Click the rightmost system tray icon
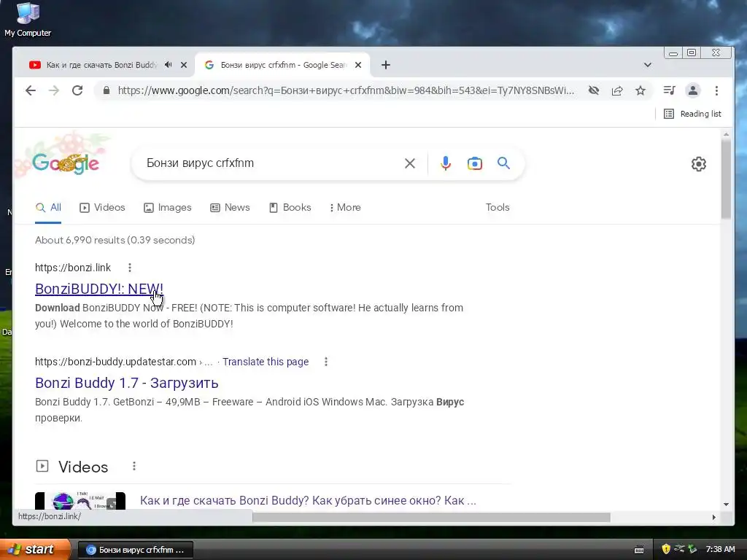The image size is (747, 560). (x=692, y=549)
